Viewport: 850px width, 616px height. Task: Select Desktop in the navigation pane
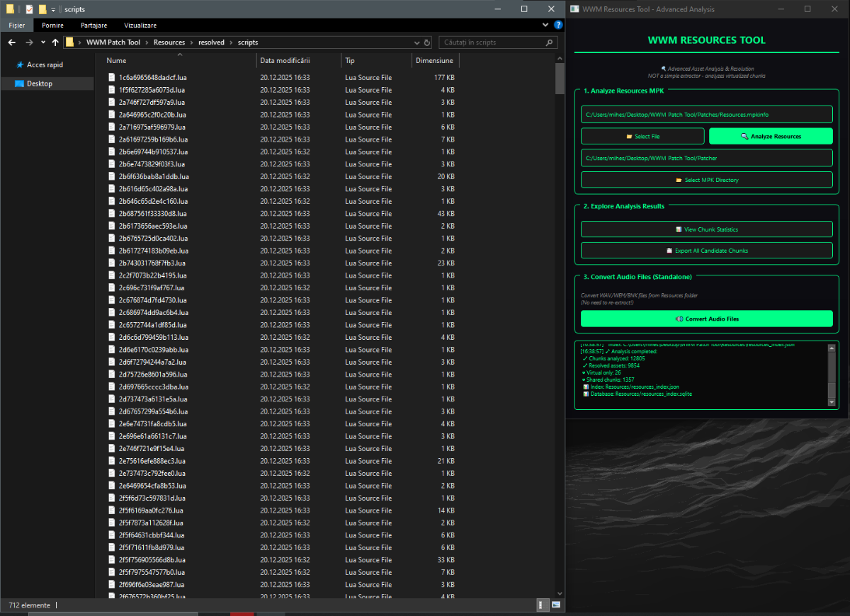point(40,84)
